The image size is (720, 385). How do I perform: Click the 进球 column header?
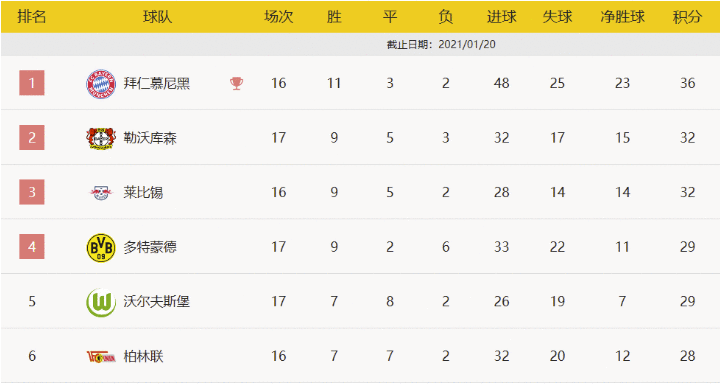coord(501,17)
